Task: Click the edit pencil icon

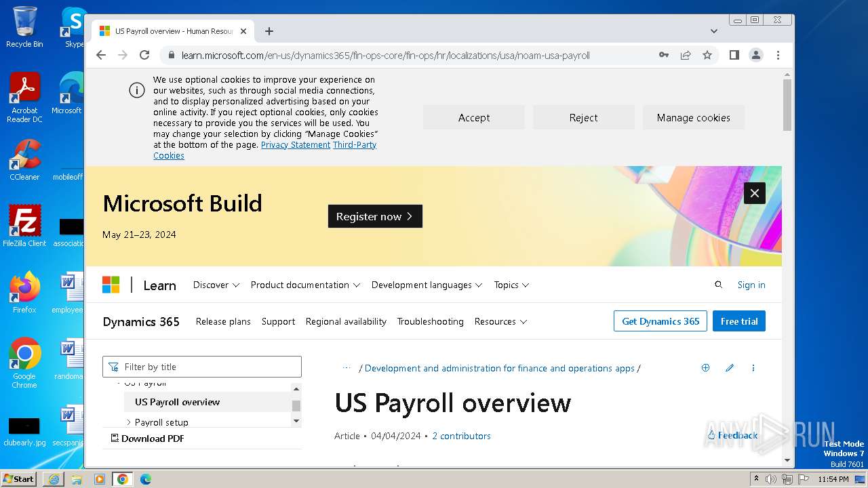Action: coord(730,368)
